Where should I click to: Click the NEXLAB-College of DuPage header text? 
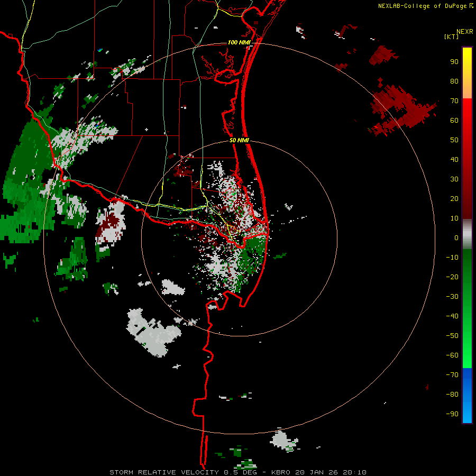pyautogui.click(x=422, y=6)
